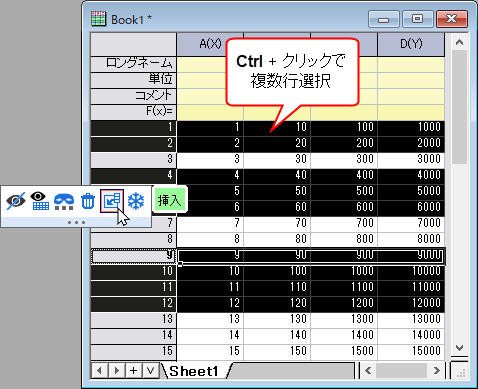
Task: Select row header 15
Action: click(x=133, y=352)
